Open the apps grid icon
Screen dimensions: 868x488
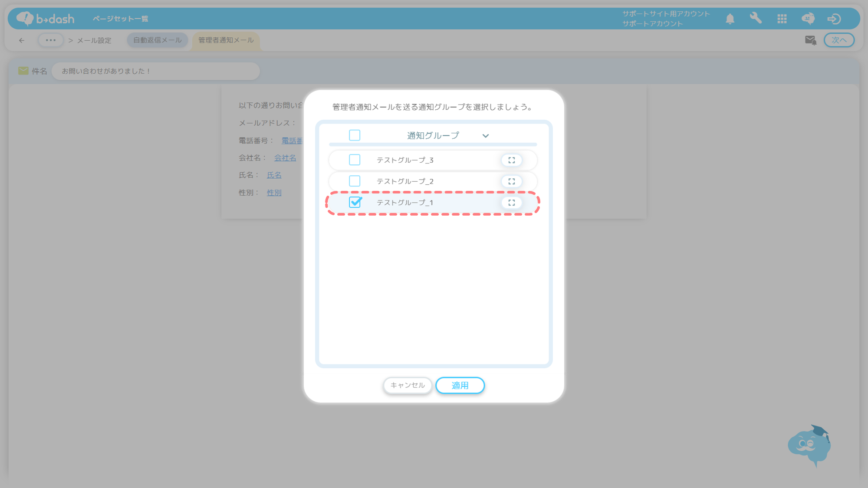pos(782,19)
